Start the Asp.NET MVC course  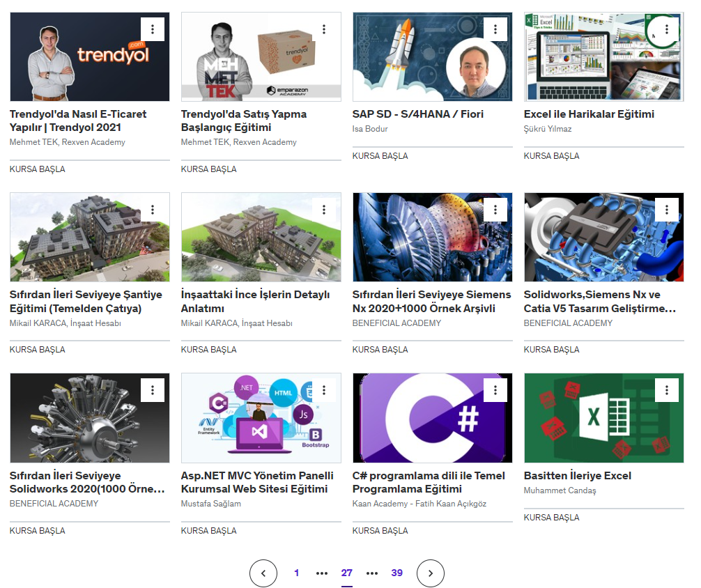point(209,531)
